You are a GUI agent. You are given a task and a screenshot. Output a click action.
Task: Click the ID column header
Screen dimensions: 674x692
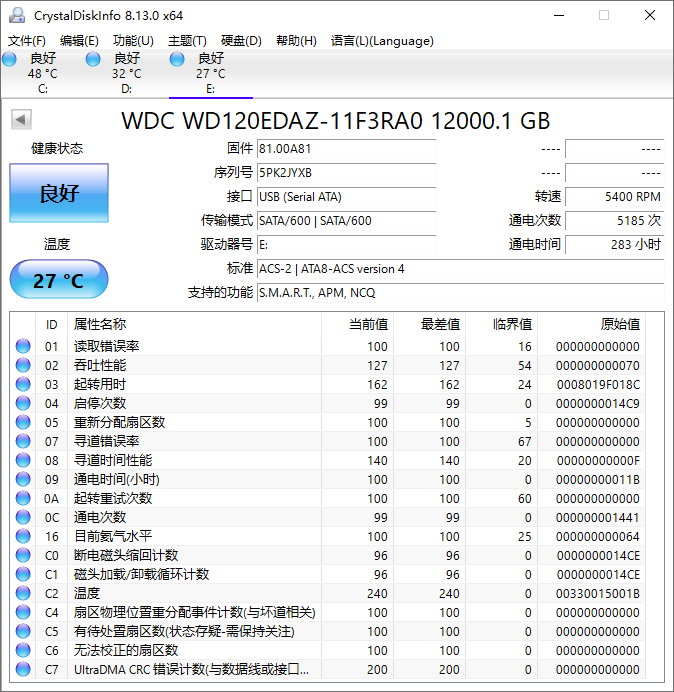(x=51, y=324)
